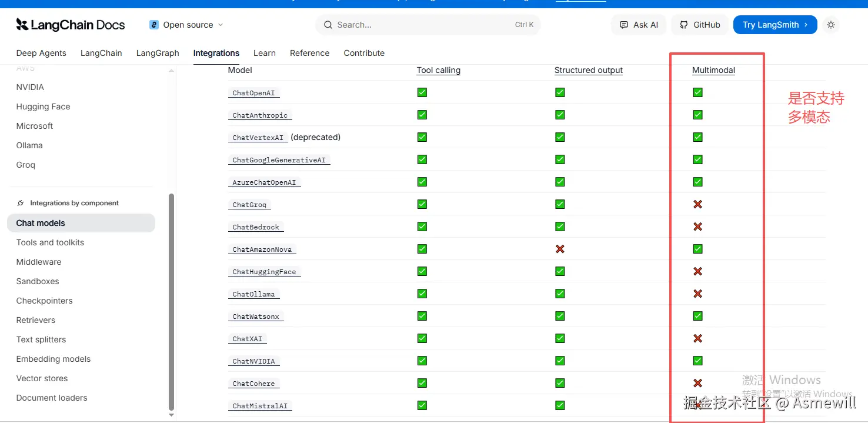Open the ChatGoogleGenerativeAI model link

(x=279, y=160)
